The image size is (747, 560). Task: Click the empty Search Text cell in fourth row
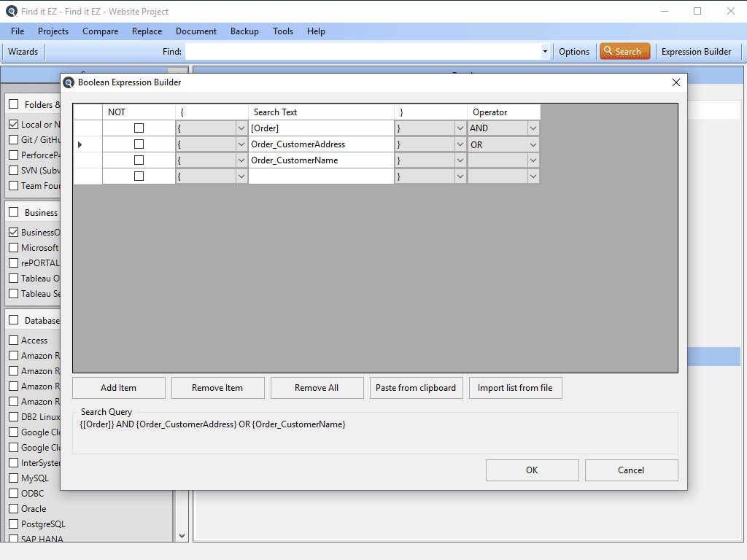[x=321, y=176]
